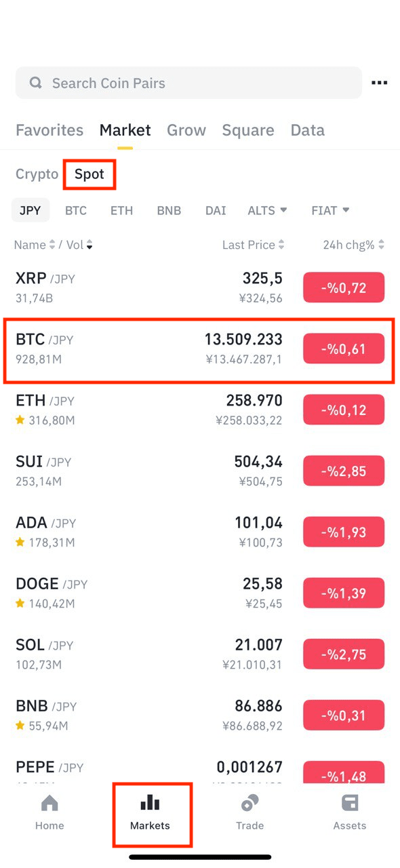Expand the ALTS dropdown filter
The width and height of the screenshot is (400, 868).
[267, 211]
